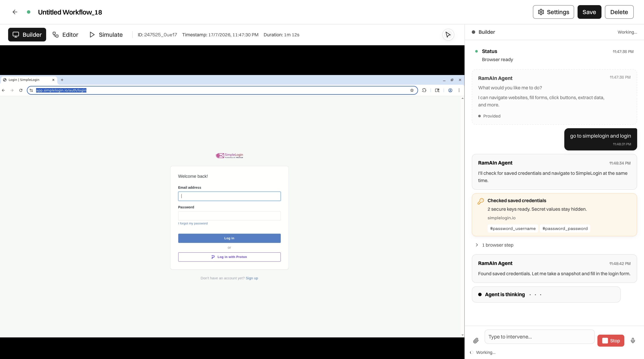Go back with the workflow back arrow
Image resolution: width=644 pixels, height=359 pixels.
tap(15, 12)
